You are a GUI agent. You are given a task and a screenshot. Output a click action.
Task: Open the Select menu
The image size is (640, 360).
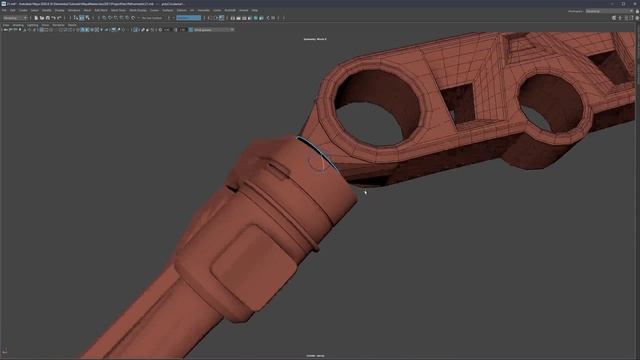click(35, 10)
